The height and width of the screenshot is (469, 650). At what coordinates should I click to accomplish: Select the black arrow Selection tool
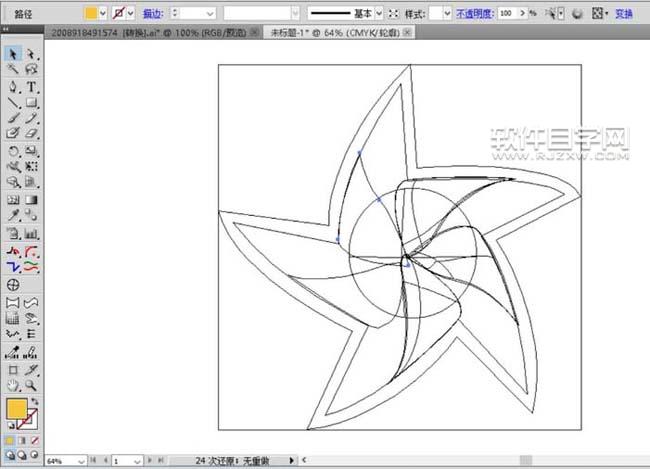(13, 53)
